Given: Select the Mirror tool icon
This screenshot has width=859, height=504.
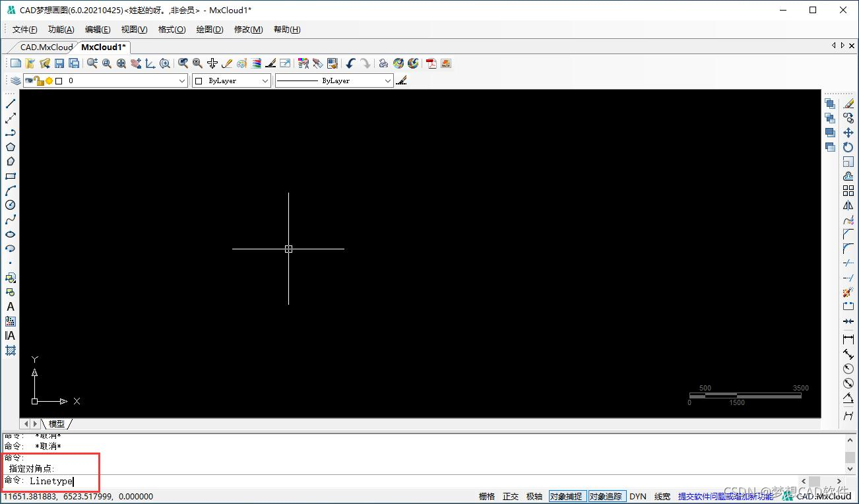Looking at the screenshot, I should pos(848,205).
